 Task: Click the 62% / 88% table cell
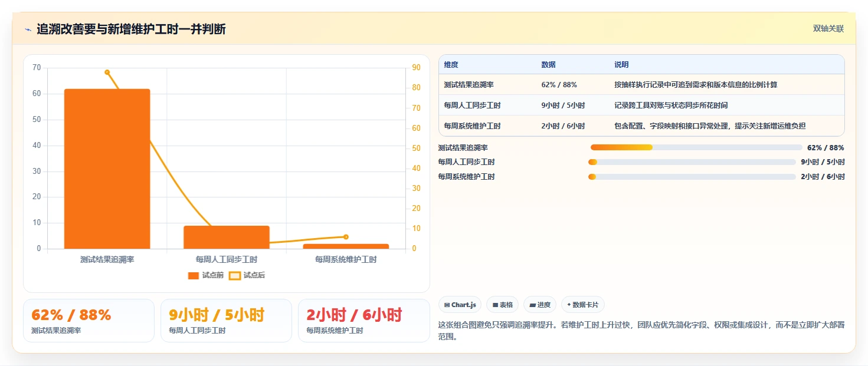[559, 85]
